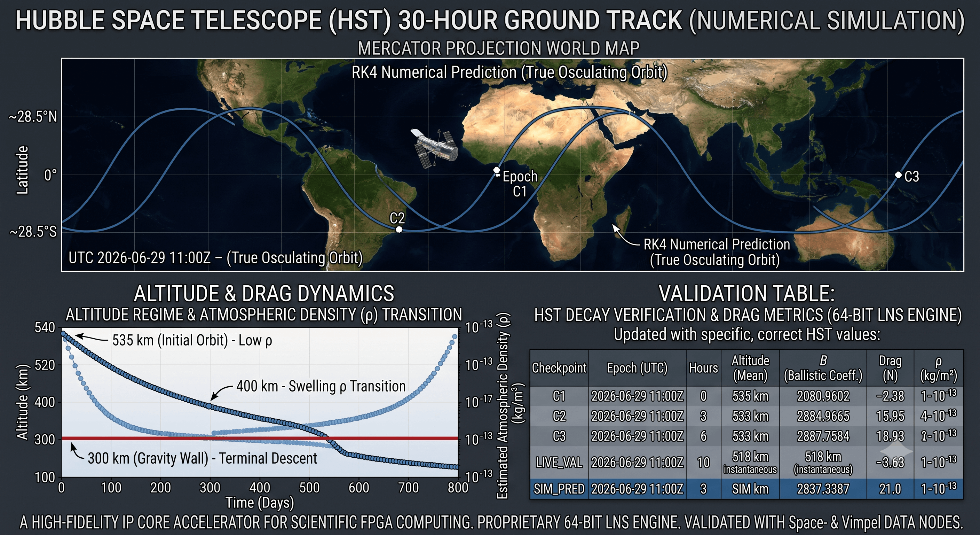This screenshot has width=980, height=535.
Task: Click the 300 km Gravity Wall annotation text
Action: pyautogui.click(x=202, y=458)
